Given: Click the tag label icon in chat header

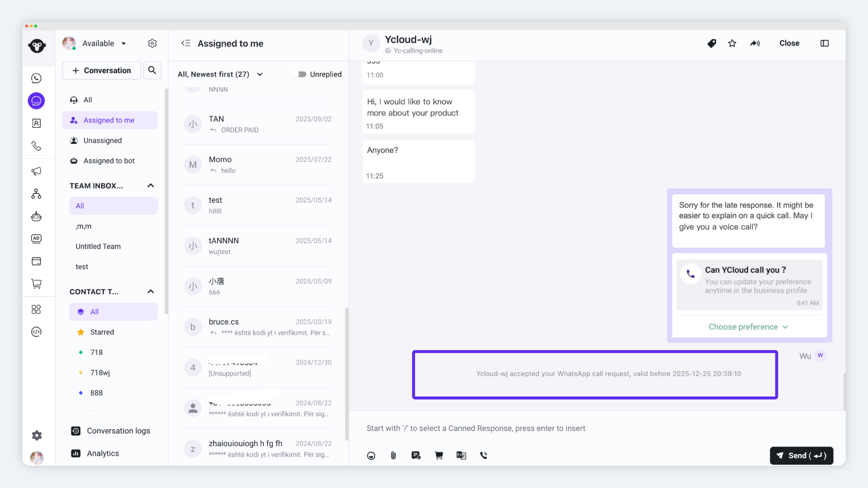Looking at the screenshot, I should [x=712, y=43].
